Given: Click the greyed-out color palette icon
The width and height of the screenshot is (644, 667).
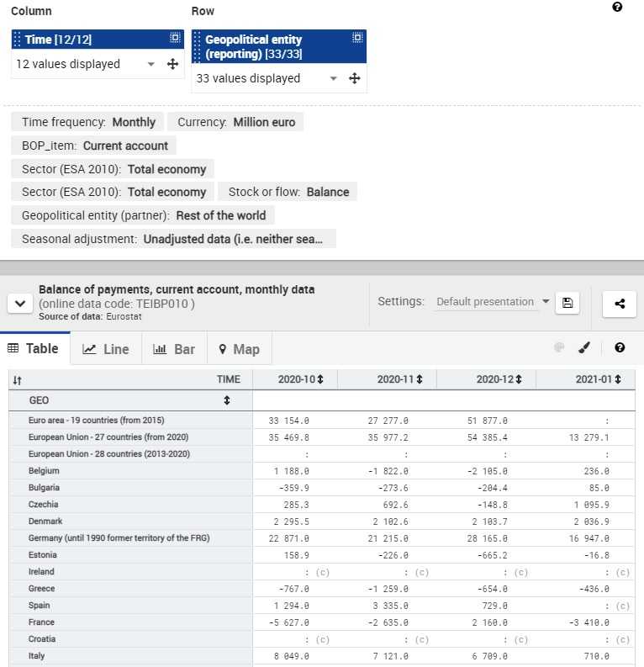Looking at the screenshot, I should point(559,348).
